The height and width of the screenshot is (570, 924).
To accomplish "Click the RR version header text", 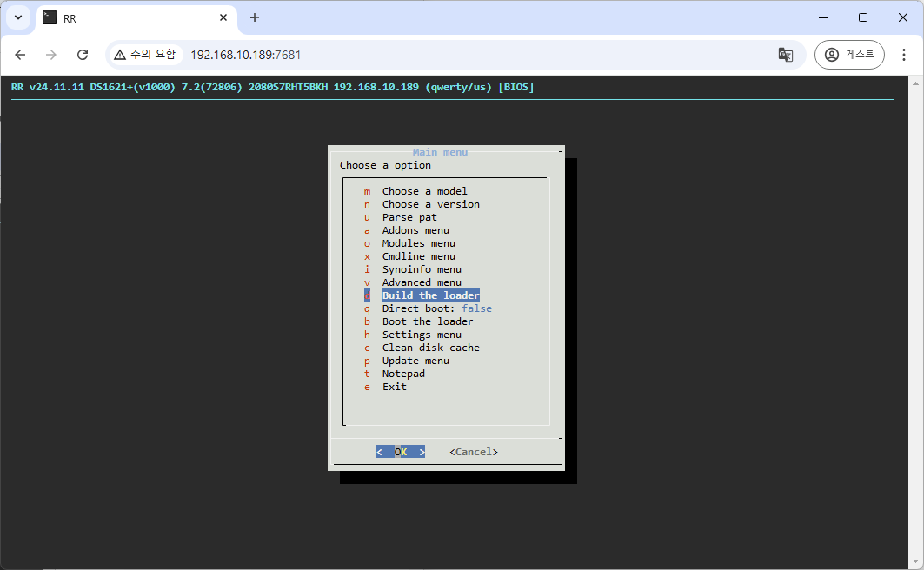I will pyautogui.click(x=272, y=87).
